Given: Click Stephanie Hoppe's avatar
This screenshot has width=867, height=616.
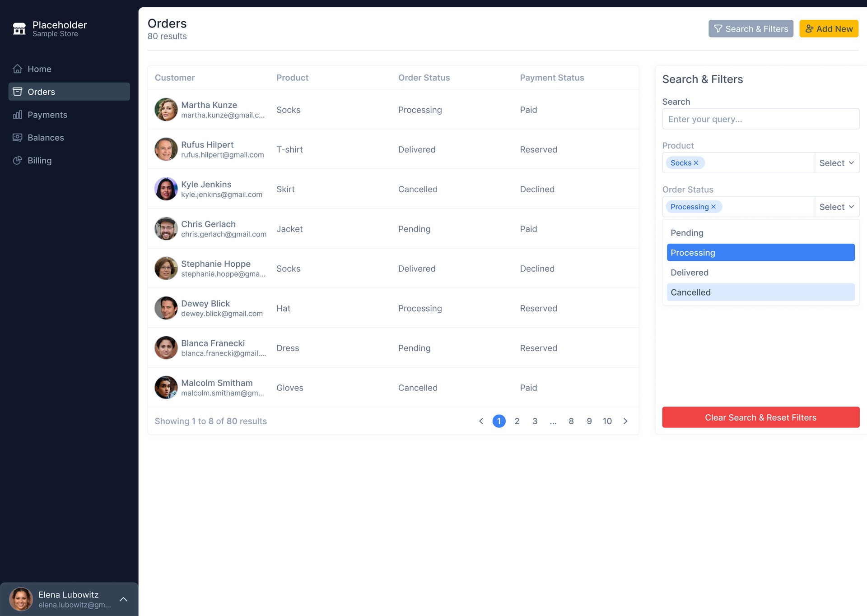Looking at the screenshot, I should [x=166, y=269].
